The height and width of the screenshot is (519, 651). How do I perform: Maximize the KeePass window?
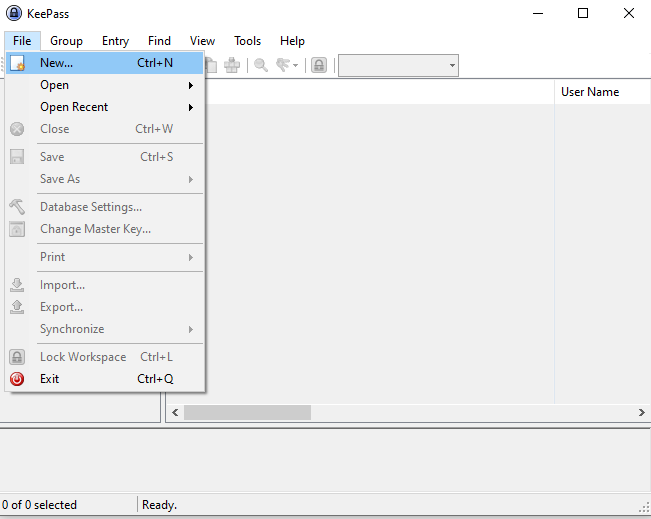pos(583,13)
